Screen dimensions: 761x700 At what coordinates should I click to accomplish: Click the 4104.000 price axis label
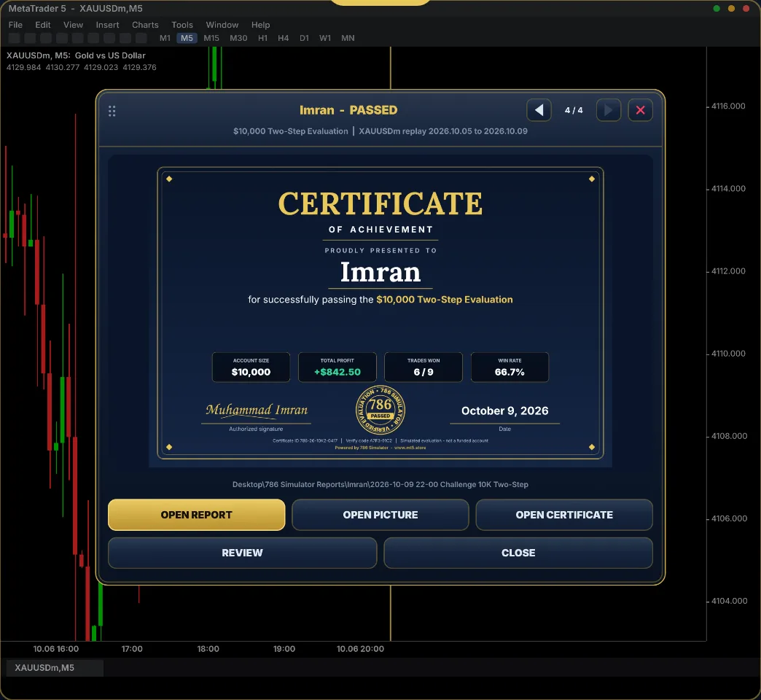point(729,601)
